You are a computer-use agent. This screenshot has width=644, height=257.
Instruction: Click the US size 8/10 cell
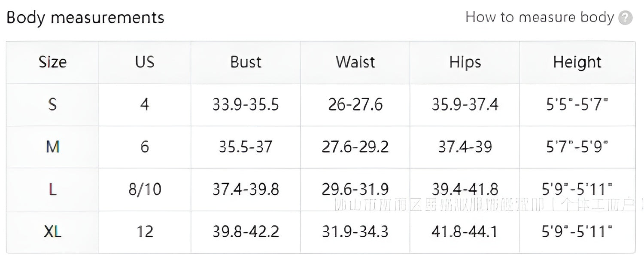pyautogui.click(x=145, y=189)
